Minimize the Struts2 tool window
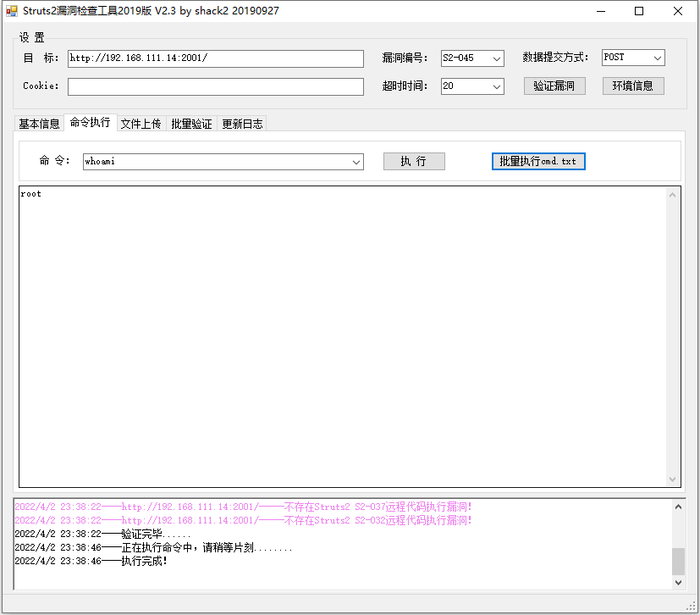700x615 pixels. pos(601,11)
